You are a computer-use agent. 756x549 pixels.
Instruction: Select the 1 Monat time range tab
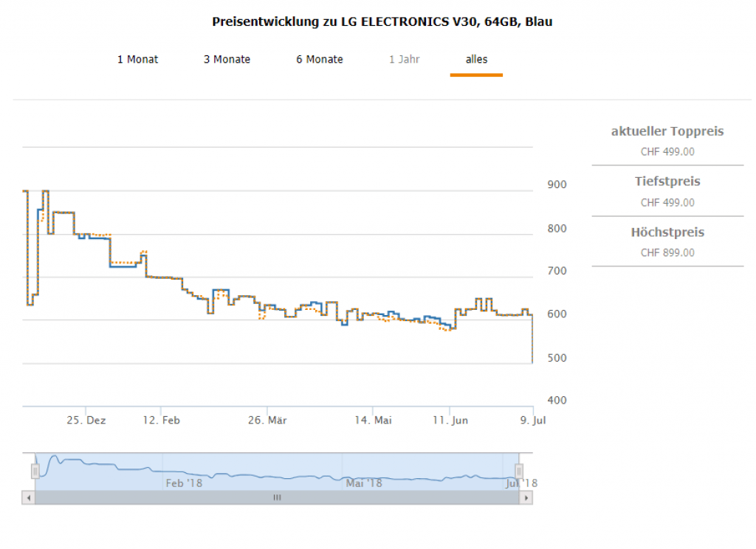click(x=137, y=60)
